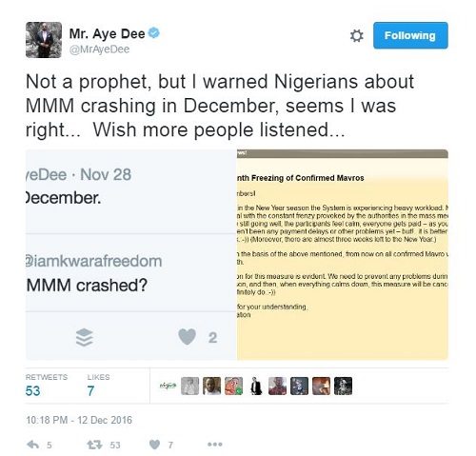Toggle the Following button
476x456 pixels.
point(410,35)
